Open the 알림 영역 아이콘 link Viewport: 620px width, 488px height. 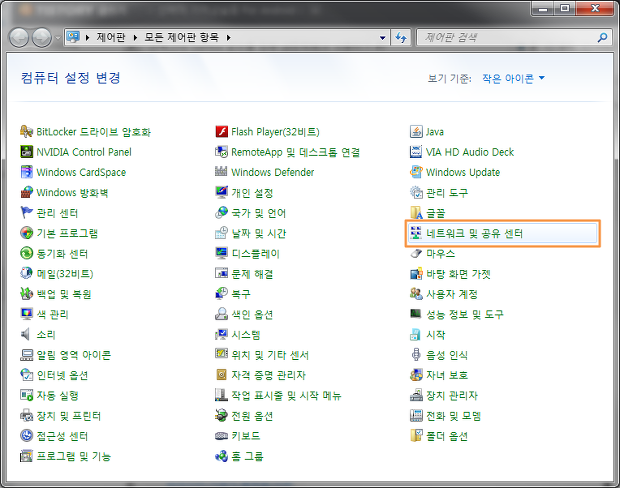point(74,355)
